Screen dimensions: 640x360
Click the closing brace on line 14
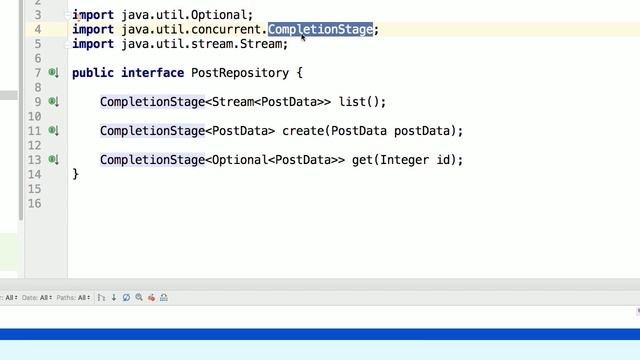pos(76,174)
